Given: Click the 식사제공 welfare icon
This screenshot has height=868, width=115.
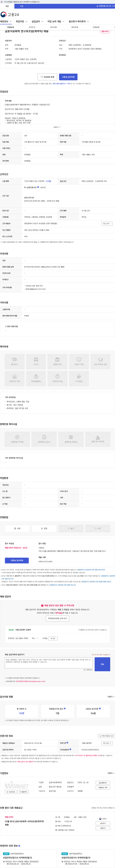Looking at the screenshot, I should (x=79, y=378).
